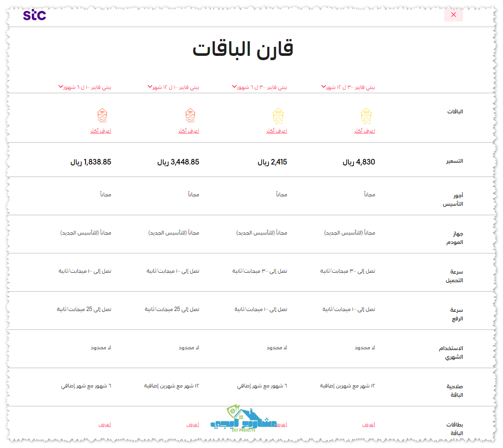503x448 pixels.
Task: Click the بطاقات الباقة row label
Action: (454, 428)
